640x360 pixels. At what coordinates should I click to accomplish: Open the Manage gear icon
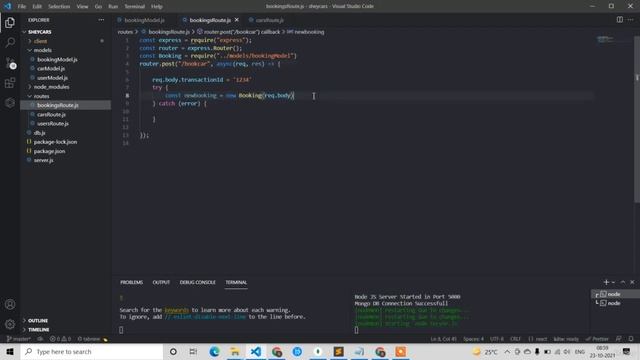10,324
